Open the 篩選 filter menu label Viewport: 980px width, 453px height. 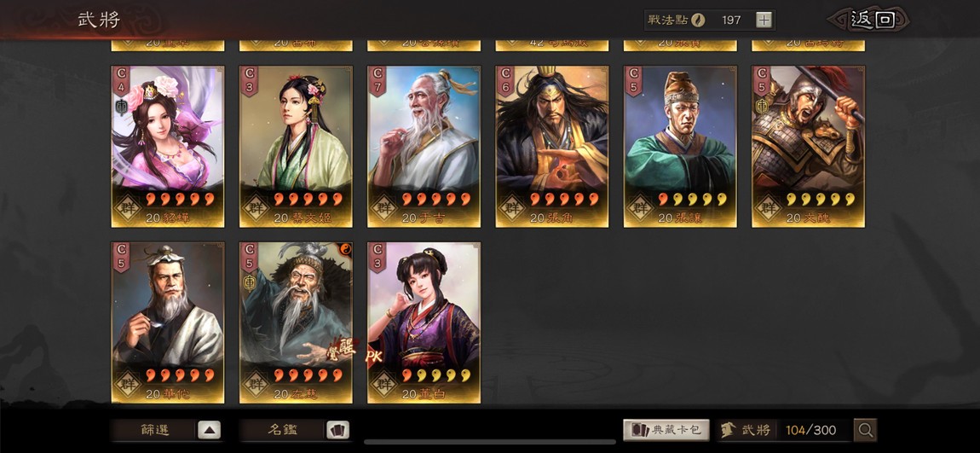pos(155,431)
